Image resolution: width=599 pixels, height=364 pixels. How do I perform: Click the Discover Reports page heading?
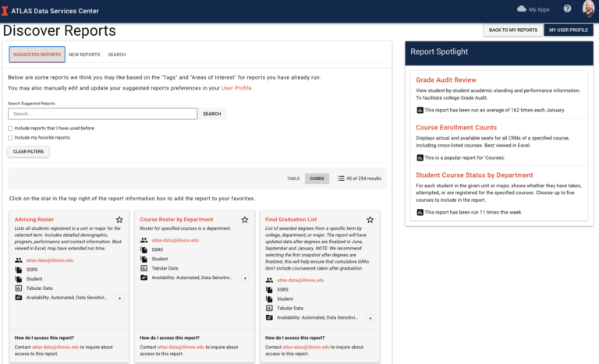(59, 30)
